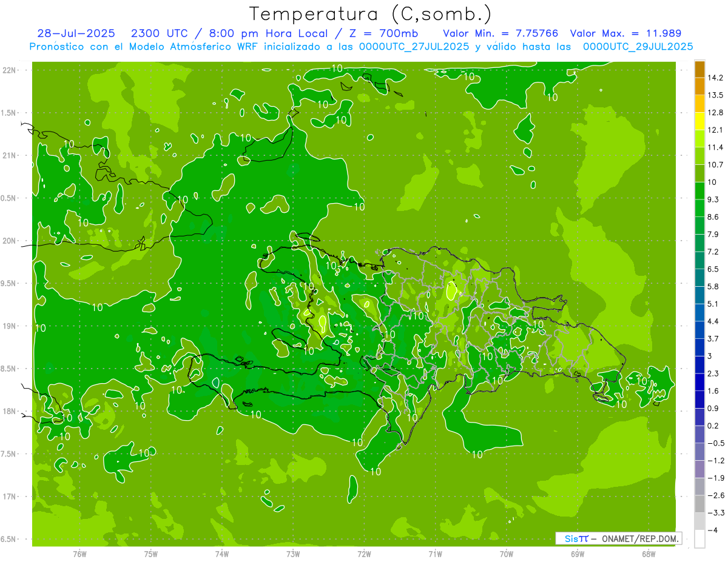Click the "73W" longitude axis label
This screenshot has height=562, width=728.
click(293, 554)
